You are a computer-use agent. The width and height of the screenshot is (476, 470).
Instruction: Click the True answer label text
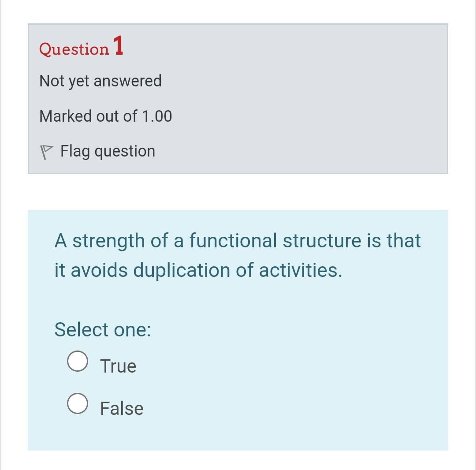[x=118, y=365]
